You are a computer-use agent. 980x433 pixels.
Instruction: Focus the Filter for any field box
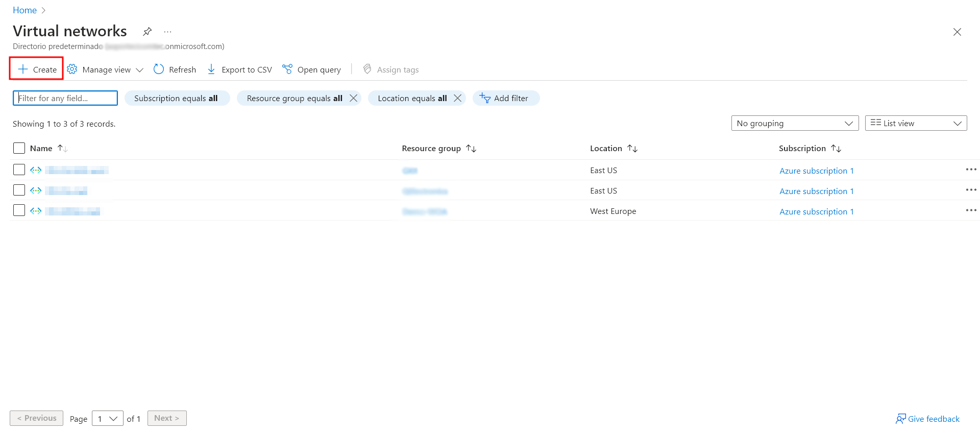tap(65, 98)
